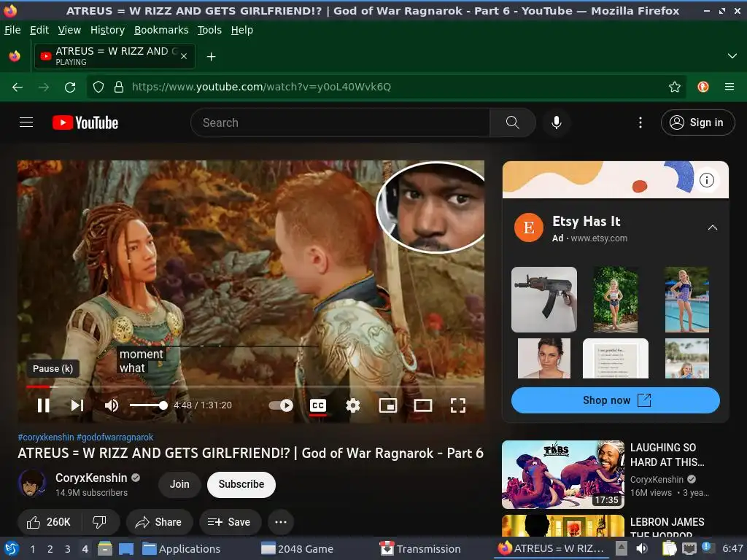Go back one page
This screenshot has height=560, width=747.
[18, 87]
